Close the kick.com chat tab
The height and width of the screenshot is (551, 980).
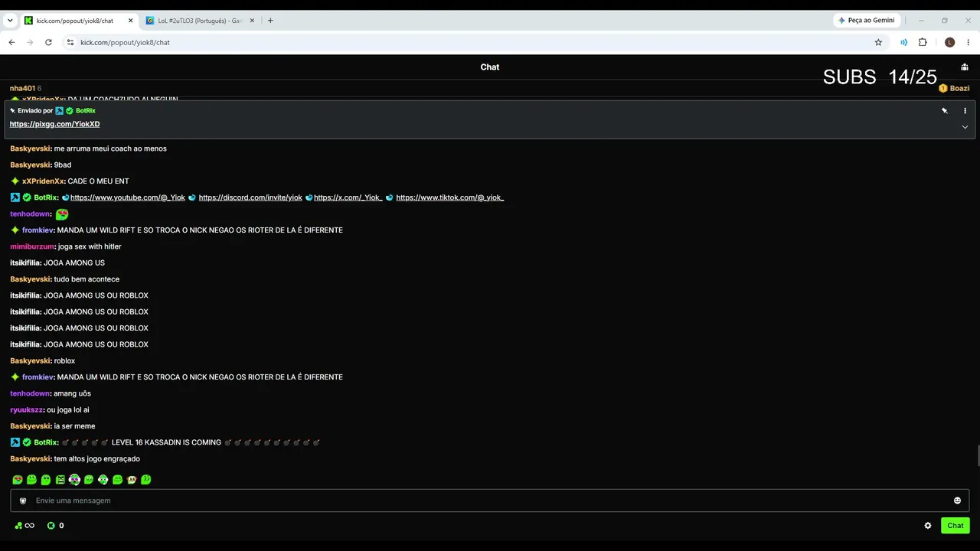130,21
